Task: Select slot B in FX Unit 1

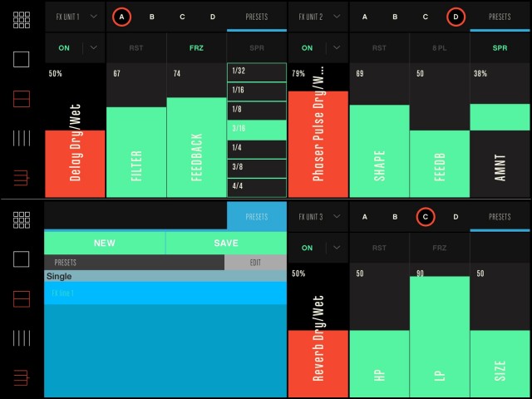Action: tap(151, 17)
